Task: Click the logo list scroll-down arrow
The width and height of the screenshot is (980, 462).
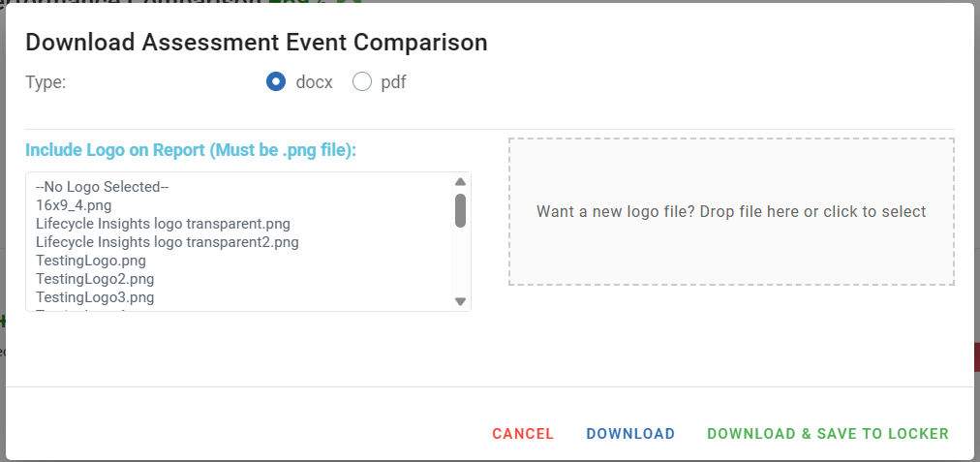Action: click(x=461, y=301)
